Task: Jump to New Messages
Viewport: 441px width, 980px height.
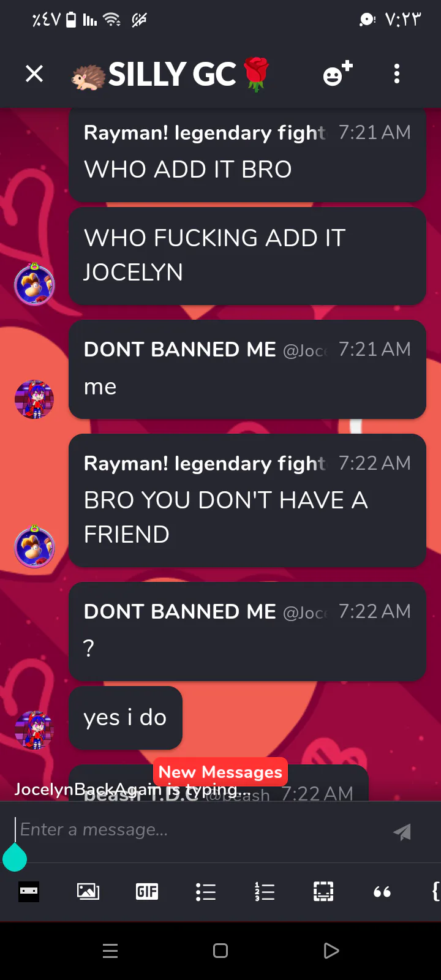Action: tap(221, 772)
